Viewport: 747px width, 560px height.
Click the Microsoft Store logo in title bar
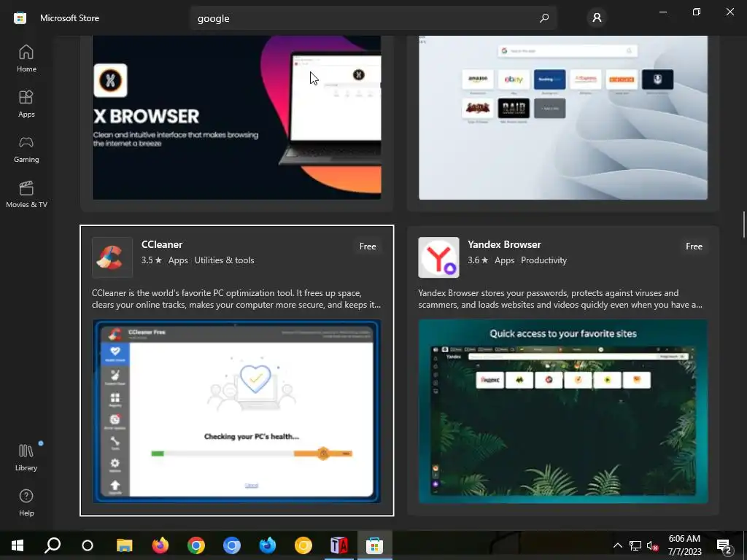20,18
